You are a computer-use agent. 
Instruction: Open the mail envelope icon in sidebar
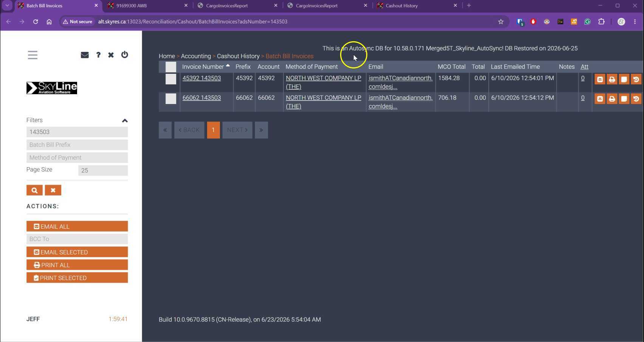tap(85, 55)
